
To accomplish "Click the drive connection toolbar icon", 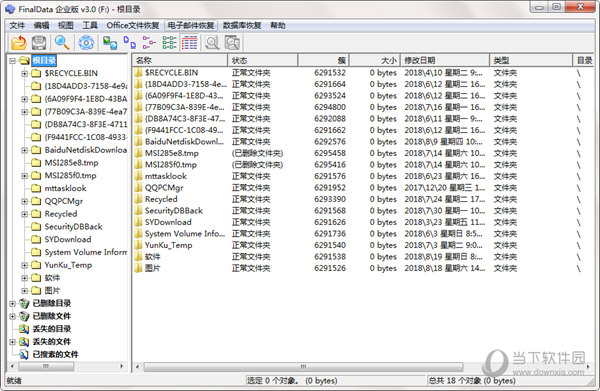I will point(110,42).
